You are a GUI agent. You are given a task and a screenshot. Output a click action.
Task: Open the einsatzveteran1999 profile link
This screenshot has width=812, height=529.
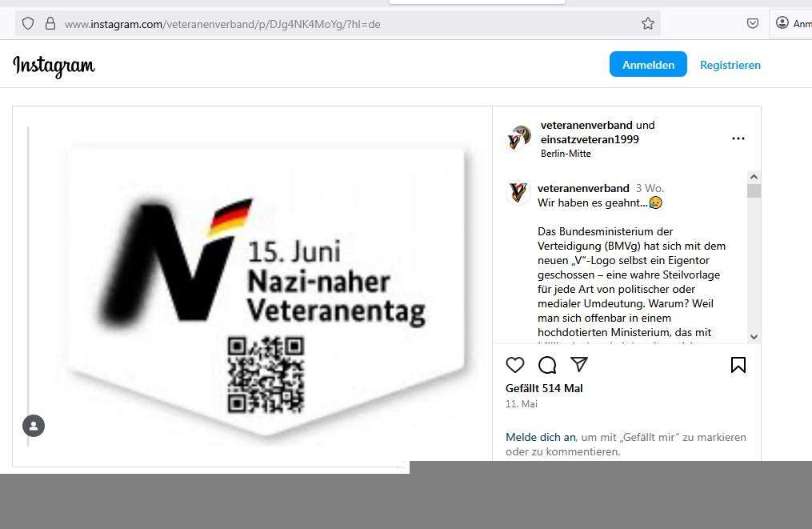590,139
